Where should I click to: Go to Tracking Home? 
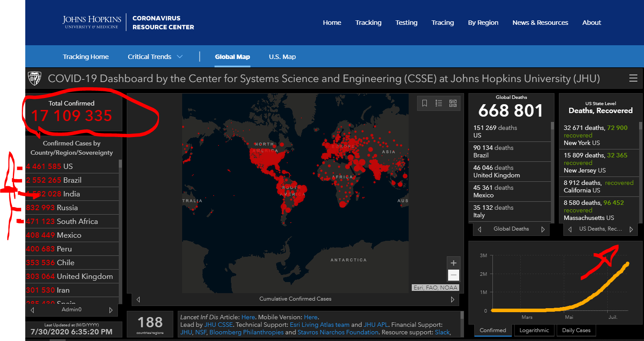(x=86, y=57)
